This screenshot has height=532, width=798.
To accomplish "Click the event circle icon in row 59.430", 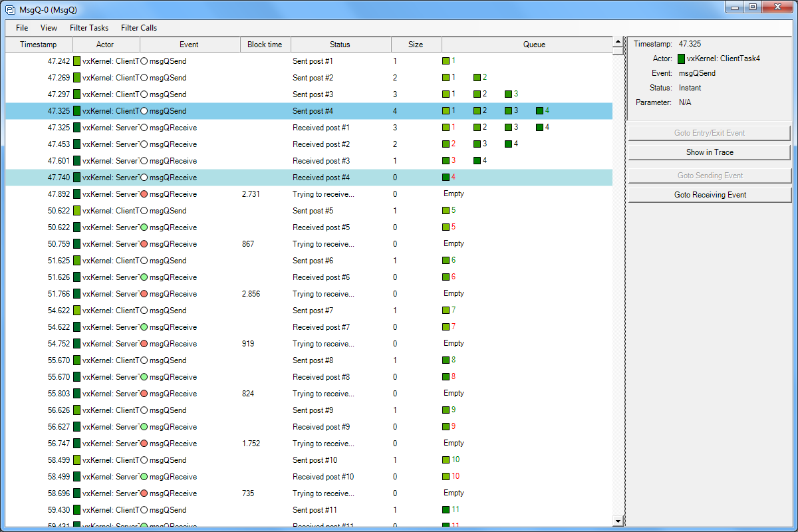I will pyautogui.click(x=144, y=510).
